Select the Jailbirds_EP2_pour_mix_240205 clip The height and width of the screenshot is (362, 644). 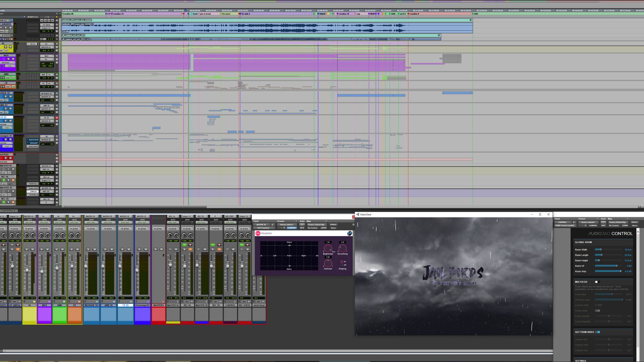pyautogui.click(x=267, y=20)
